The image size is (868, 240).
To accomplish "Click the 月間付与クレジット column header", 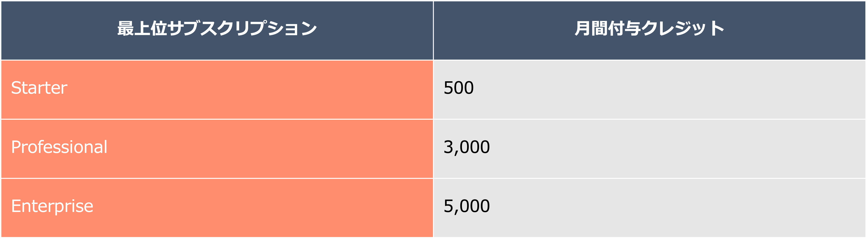I will pos(649,30).
